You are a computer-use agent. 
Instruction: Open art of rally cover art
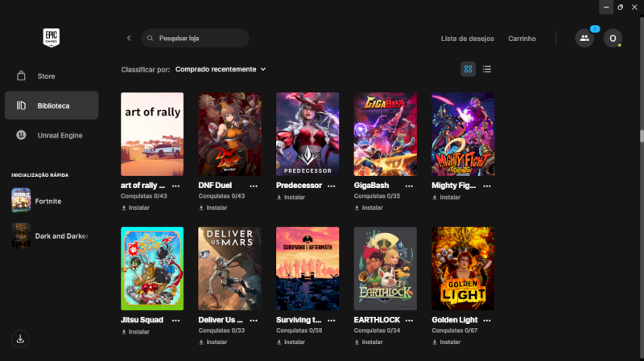(x=152, y=134)
